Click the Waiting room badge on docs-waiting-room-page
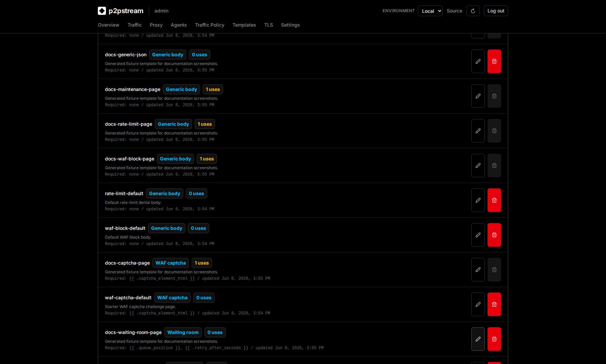 pos(183,332)
